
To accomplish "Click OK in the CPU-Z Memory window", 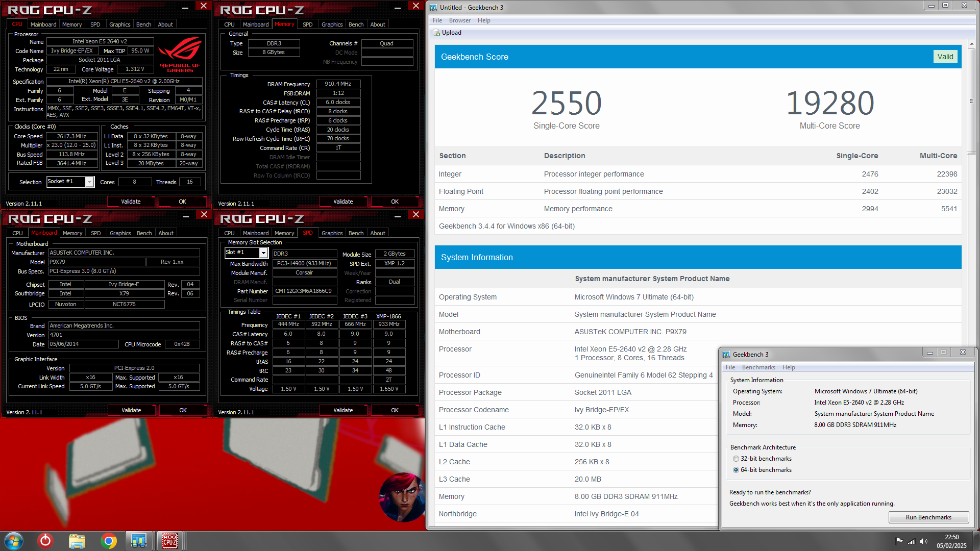I will pos(395,202).
